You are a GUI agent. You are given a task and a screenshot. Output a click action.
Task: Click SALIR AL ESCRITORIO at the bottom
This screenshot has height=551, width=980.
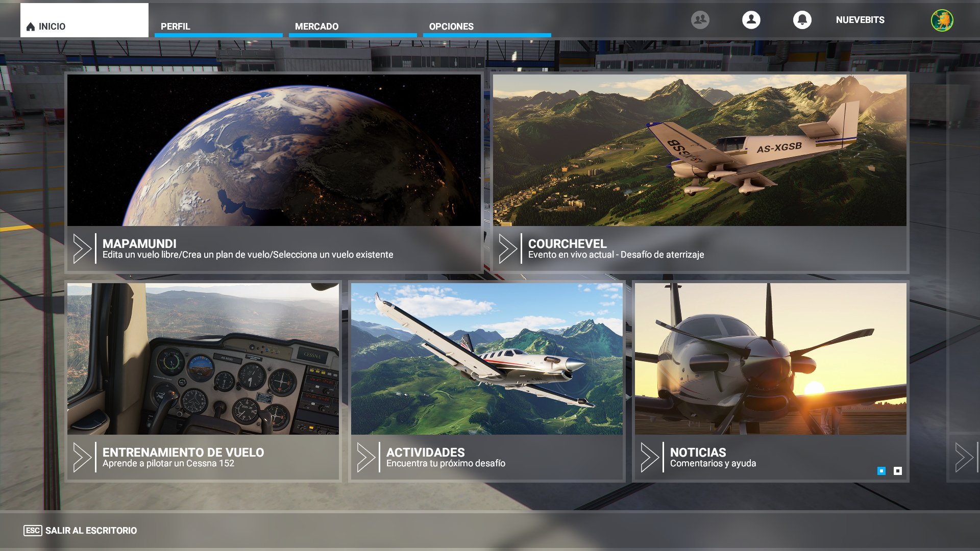90,531
